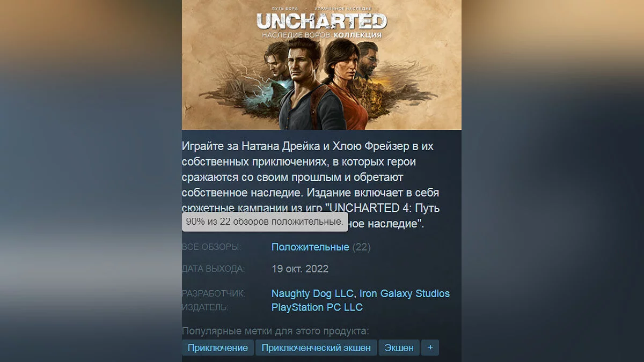The image size is (644, 362).
Task: Select the Приключение tag
Action: tap(218, 348)
